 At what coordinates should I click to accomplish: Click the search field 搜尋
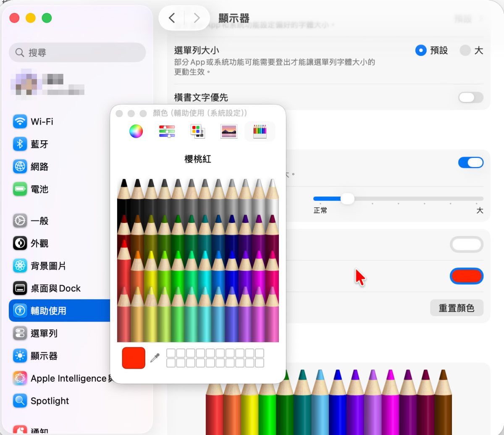point(77,52)
